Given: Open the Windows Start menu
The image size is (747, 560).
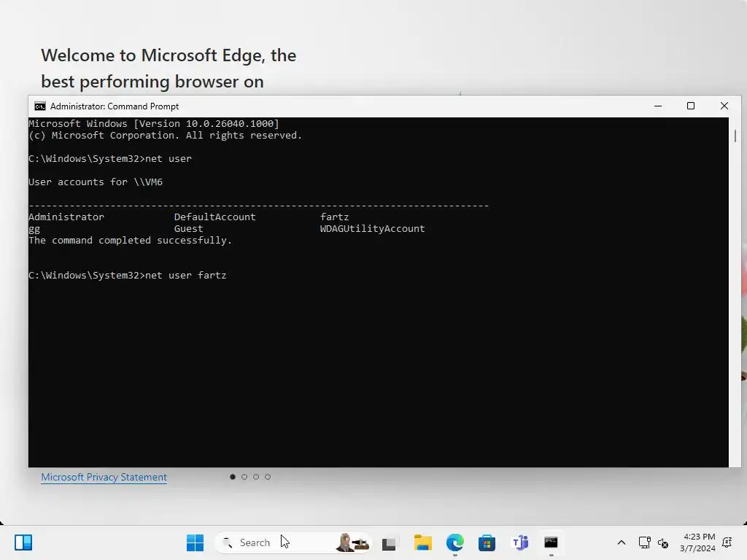Looking at the screenshot, I should [x=195, y=542].
